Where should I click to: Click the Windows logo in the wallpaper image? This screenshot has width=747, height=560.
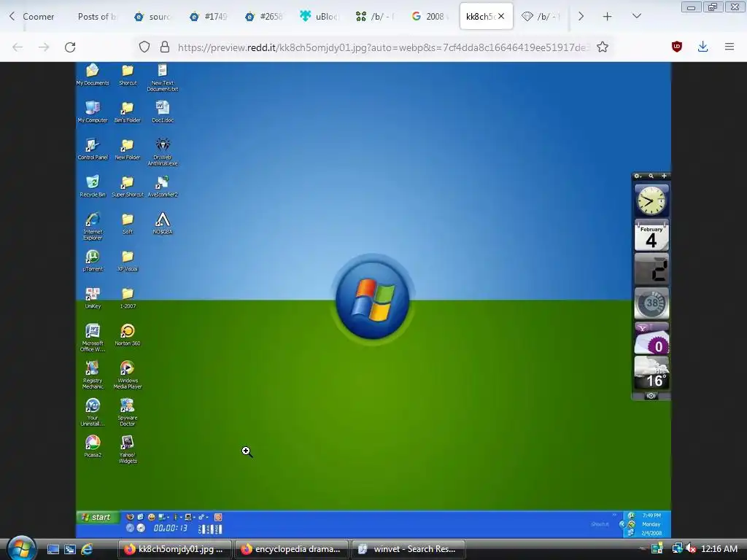pyautogui.click(x=373, y=298)
